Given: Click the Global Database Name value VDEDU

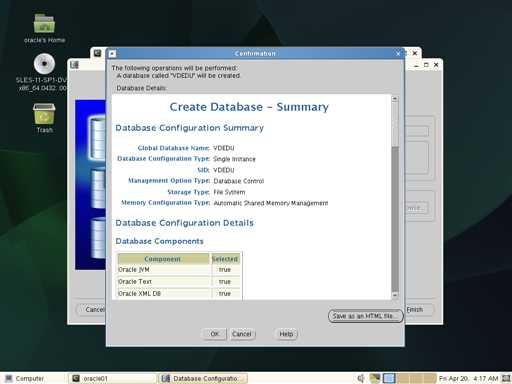Looking at the screenshot, I should coord(223,148).
